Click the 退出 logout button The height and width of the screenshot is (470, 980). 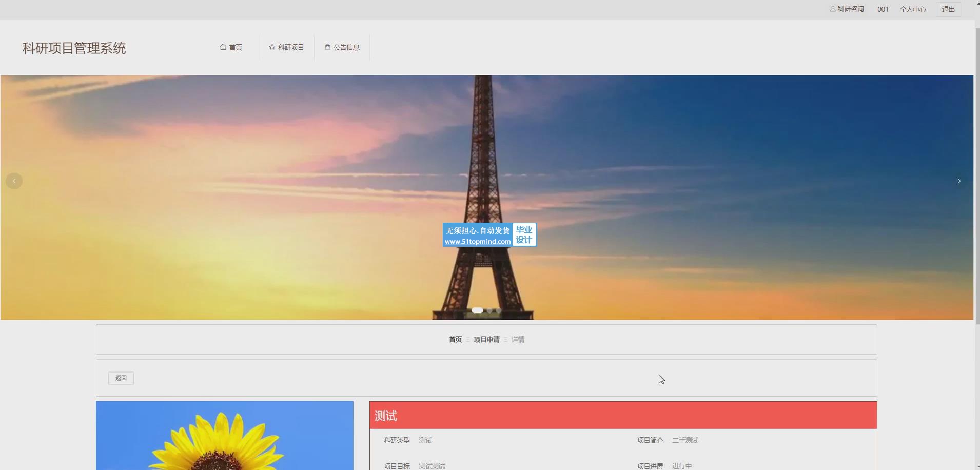[x=948, y=9]
